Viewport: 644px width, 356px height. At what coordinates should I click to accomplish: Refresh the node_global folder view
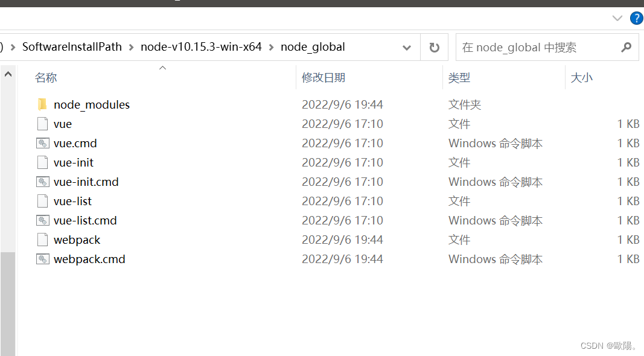pos(434,48)
